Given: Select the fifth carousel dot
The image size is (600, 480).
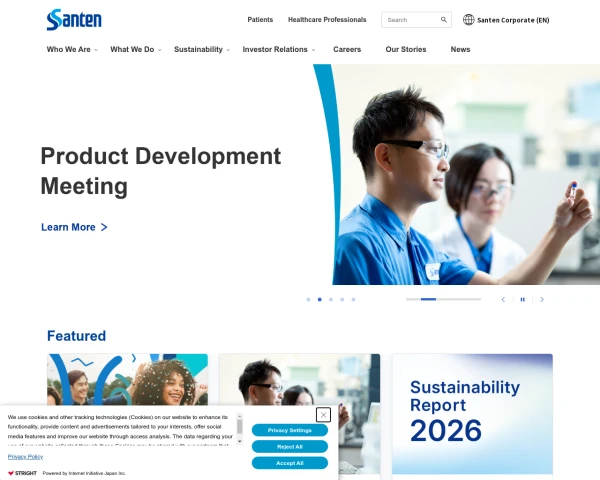Looking at the screenshot, I should point(354,299).
